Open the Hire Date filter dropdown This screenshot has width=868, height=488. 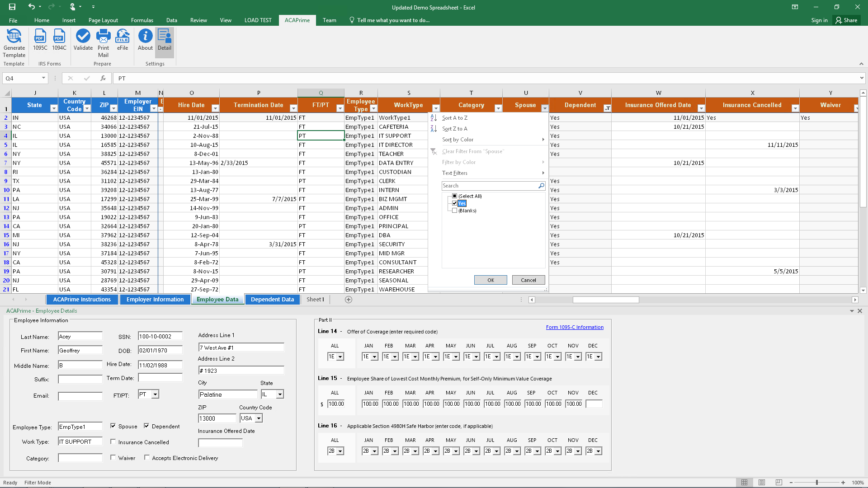[215, 108]
